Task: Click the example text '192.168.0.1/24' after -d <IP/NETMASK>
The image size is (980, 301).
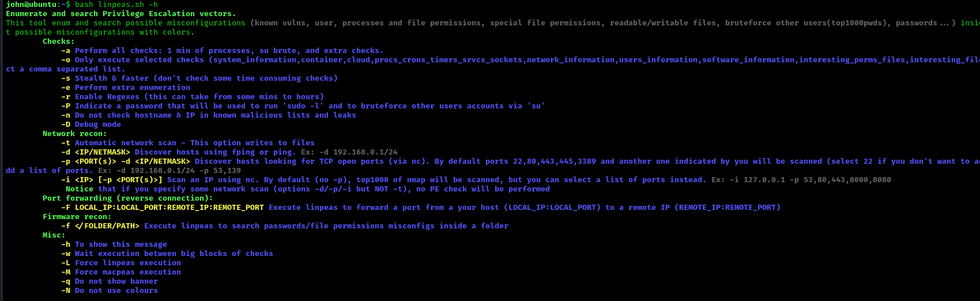Action: (x=365, y=152)
